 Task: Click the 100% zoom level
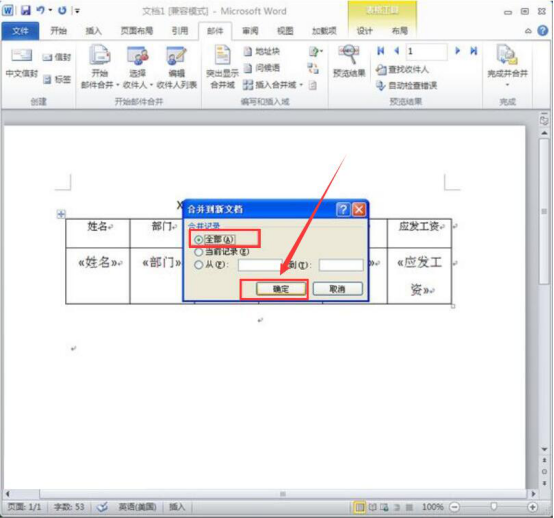pyautogui.click(x=433, y=507)
